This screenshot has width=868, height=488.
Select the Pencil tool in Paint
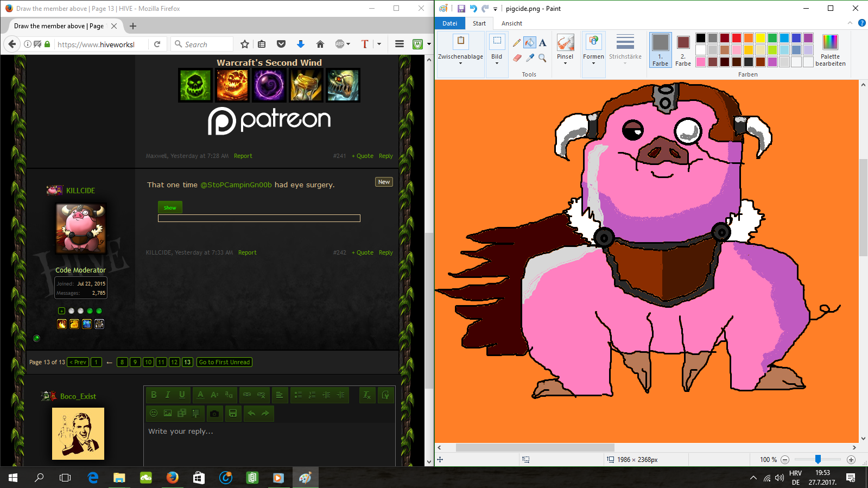coord(517,43)
